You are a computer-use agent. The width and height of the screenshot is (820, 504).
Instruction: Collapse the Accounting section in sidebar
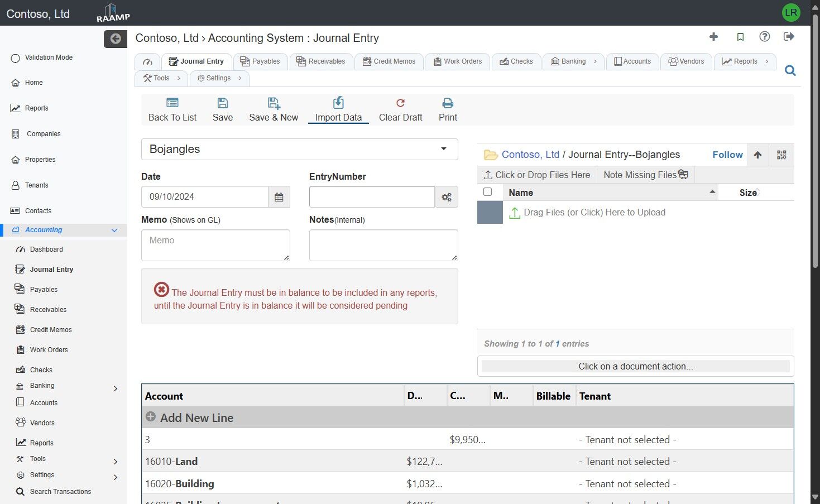114,230
